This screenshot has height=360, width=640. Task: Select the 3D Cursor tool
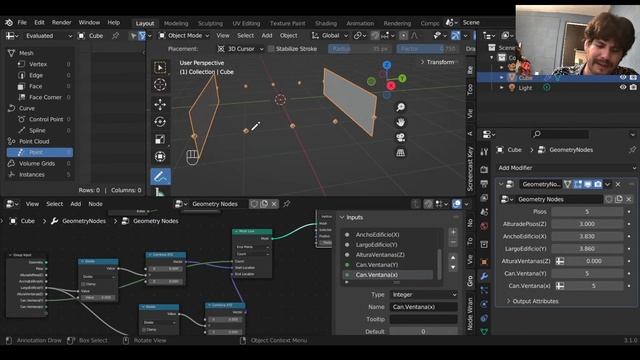click(x=160, y=84)
